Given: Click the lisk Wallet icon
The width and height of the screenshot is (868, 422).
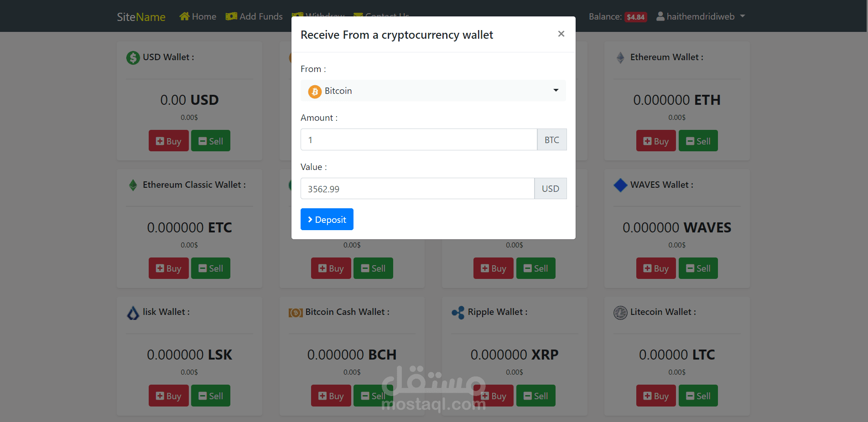Looking at the screenshot, I should click(x=133, y=313).
